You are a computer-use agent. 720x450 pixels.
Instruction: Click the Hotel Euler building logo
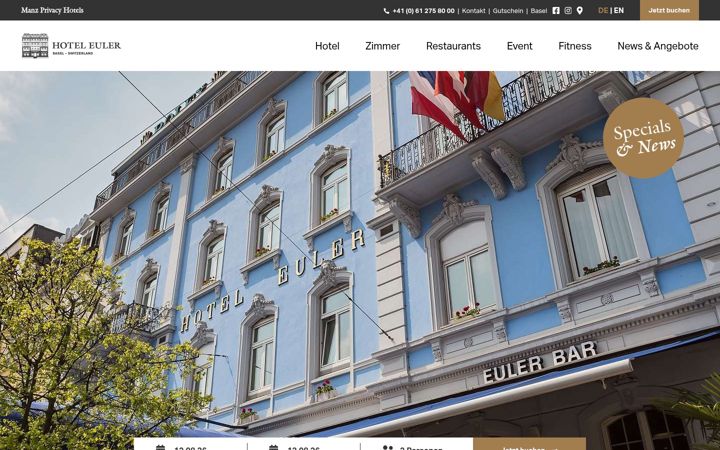(35, 45)
